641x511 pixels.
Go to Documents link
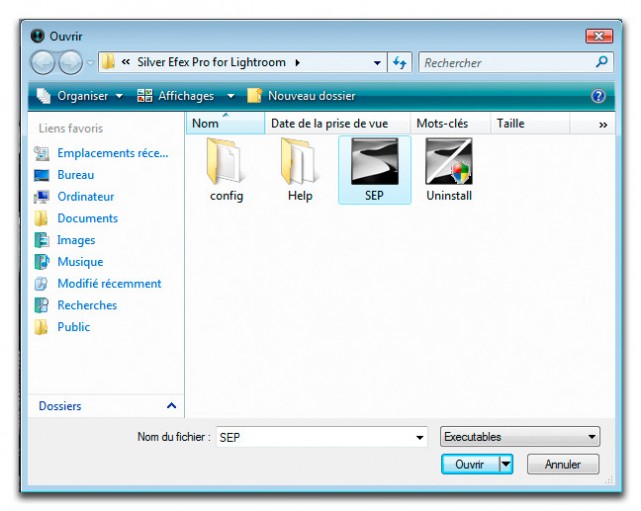pyautogui.click(x=87, y=218)
